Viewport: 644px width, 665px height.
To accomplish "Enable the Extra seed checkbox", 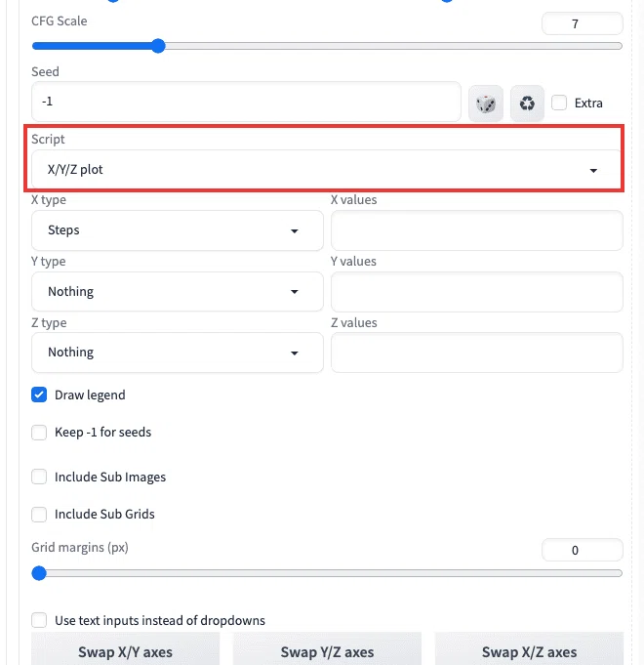I will point(559,103).
